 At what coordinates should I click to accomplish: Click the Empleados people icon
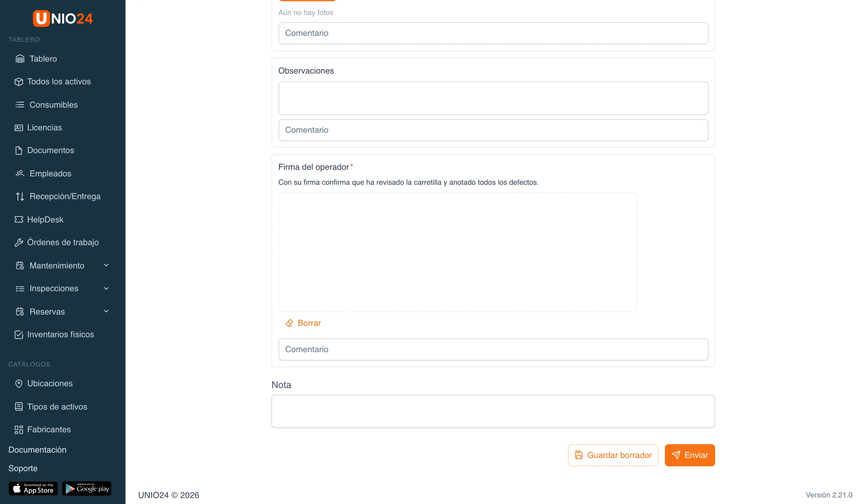click(x=20, y=174)
